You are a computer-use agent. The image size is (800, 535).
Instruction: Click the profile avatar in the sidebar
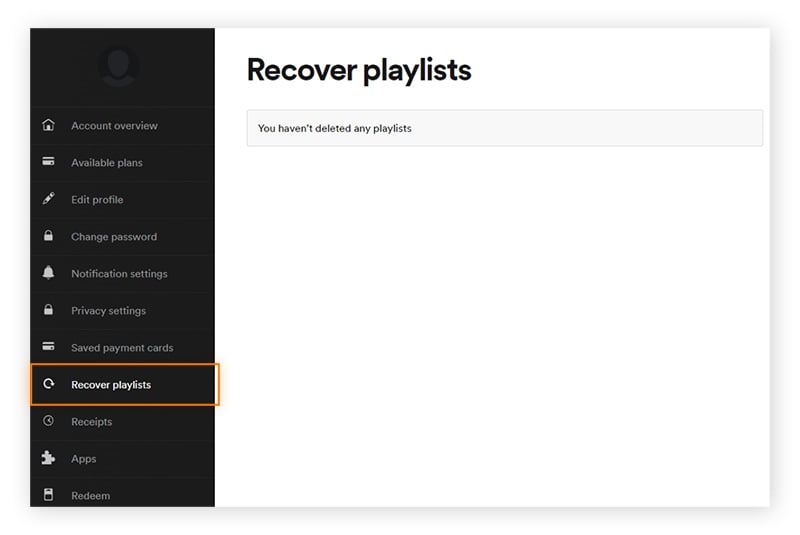[118, 67]
